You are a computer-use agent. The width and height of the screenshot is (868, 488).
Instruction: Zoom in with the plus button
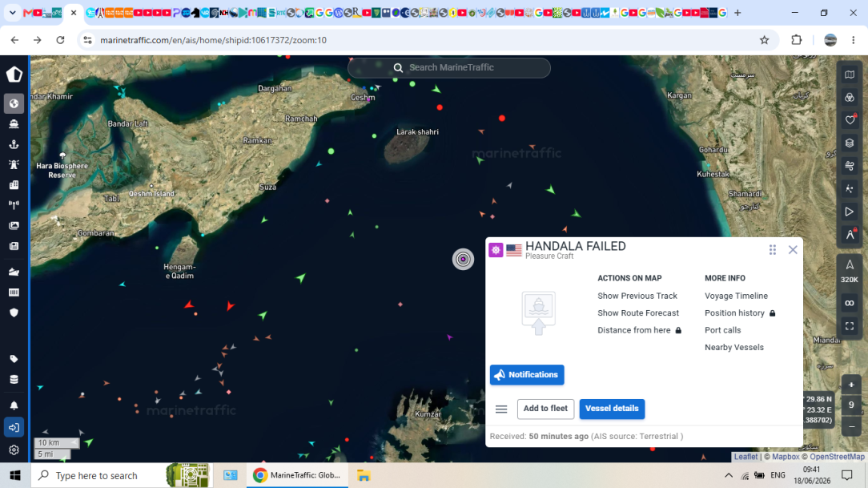point(851,385)
